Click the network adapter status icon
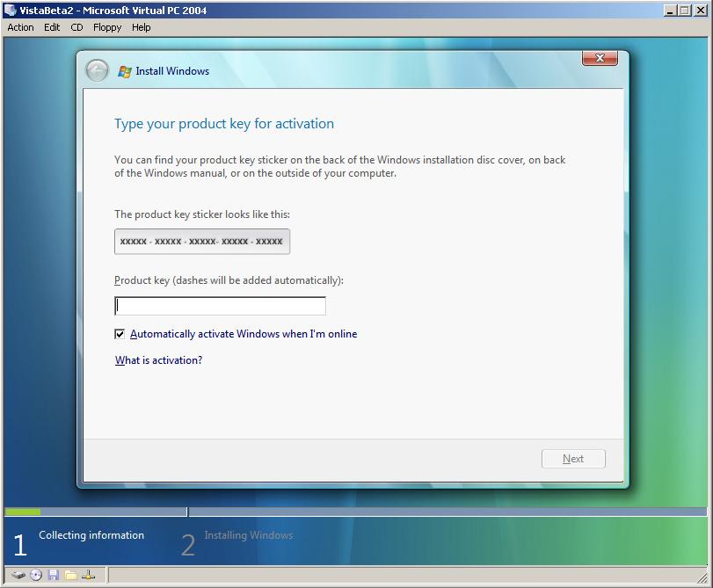 point(89,576)
